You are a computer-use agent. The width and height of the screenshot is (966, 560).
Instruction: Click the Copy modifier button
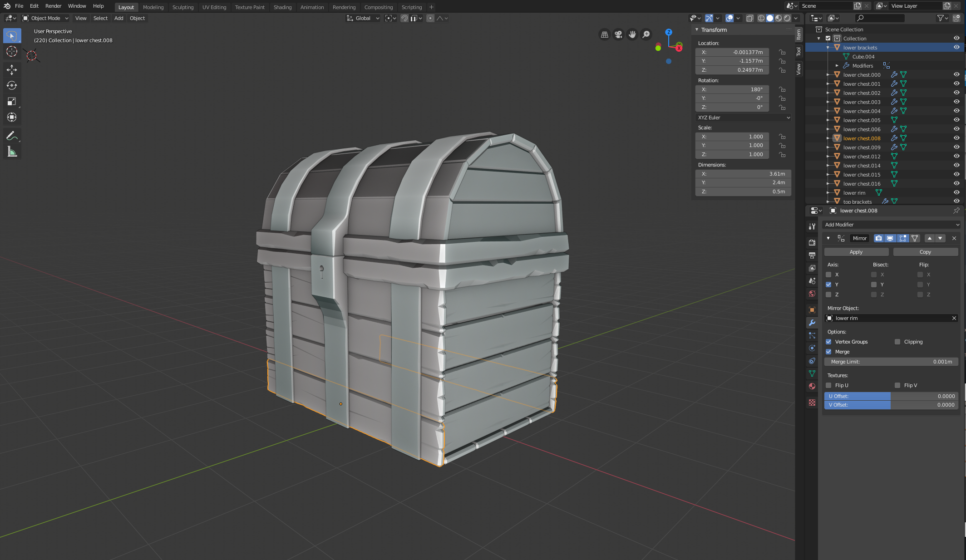(925, 252)
